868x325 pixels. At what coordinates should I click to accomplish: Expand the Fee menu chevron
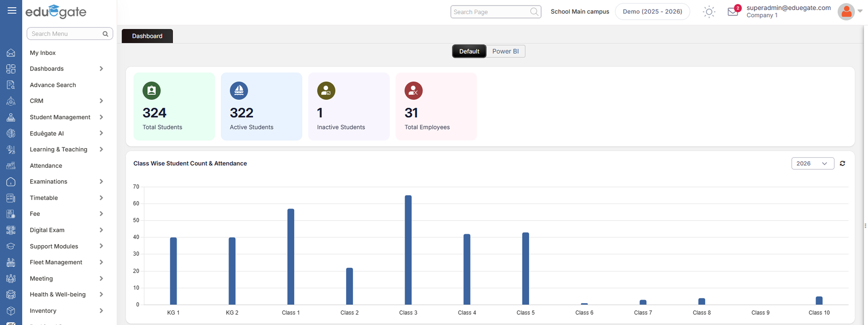click(x=101, y=214)
